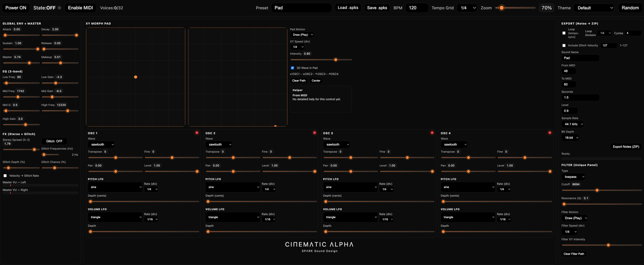Click the Clear Path button

tap(299, 81)
